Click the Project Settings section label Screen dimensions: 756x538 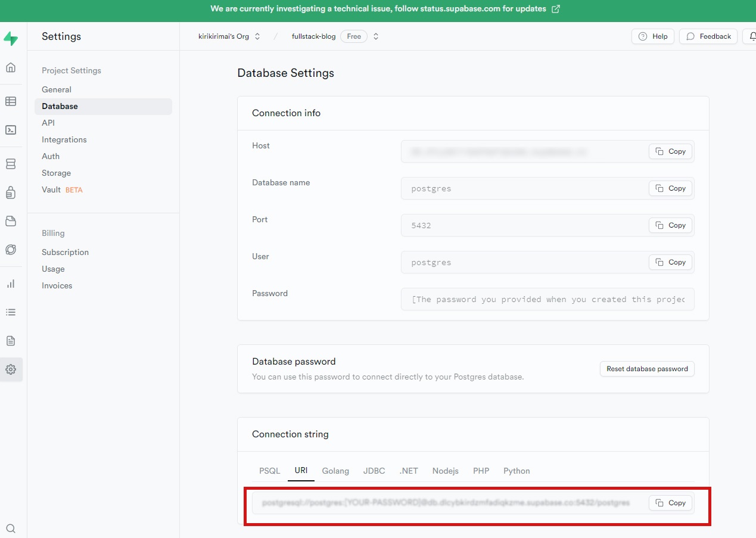(71, 70)
